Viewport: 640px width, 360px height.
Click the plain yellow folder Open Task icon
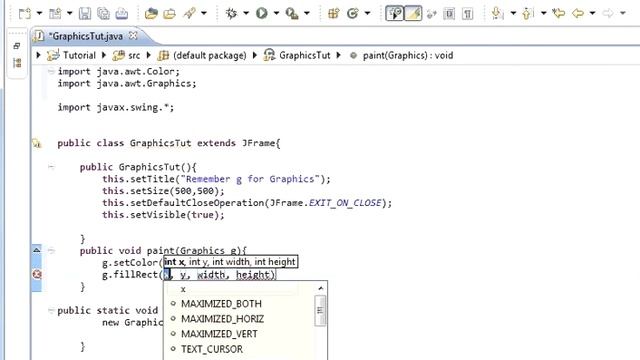[x=169, y=13]
